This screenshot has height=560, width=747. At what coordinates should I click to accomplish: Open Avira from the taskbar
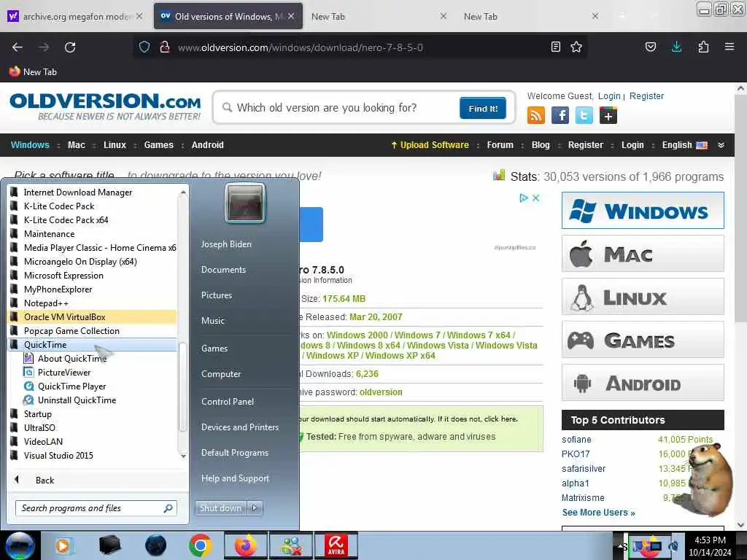(x=336, y=545)
